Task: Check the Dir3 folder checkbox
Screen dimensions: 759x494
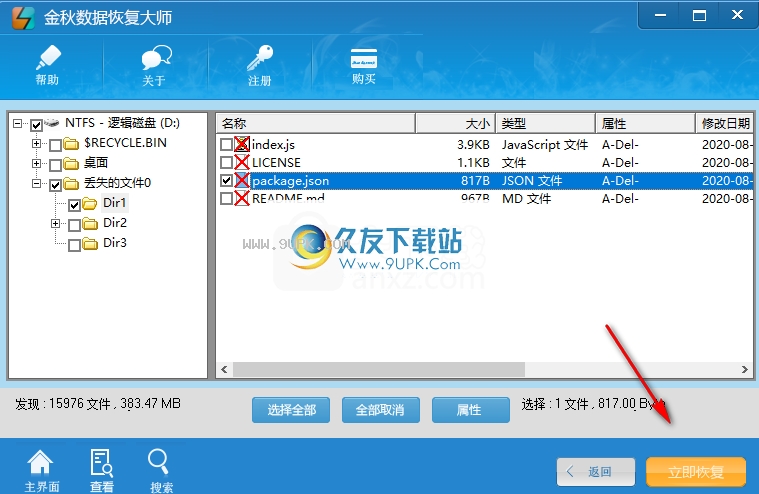Action: click(74, 245)
